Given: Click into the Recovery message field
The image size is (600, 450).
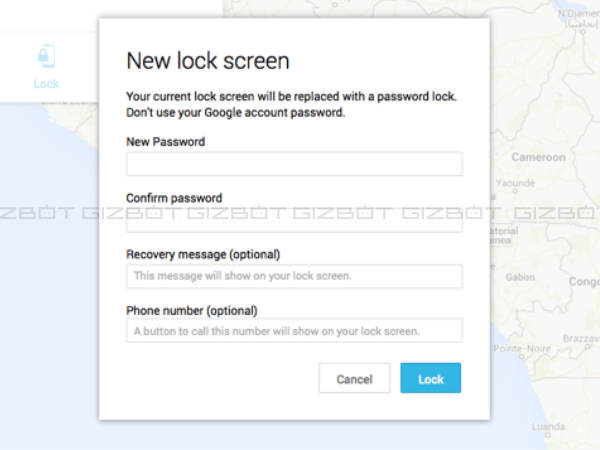Looking at the screenshot, I should (294, 276).
